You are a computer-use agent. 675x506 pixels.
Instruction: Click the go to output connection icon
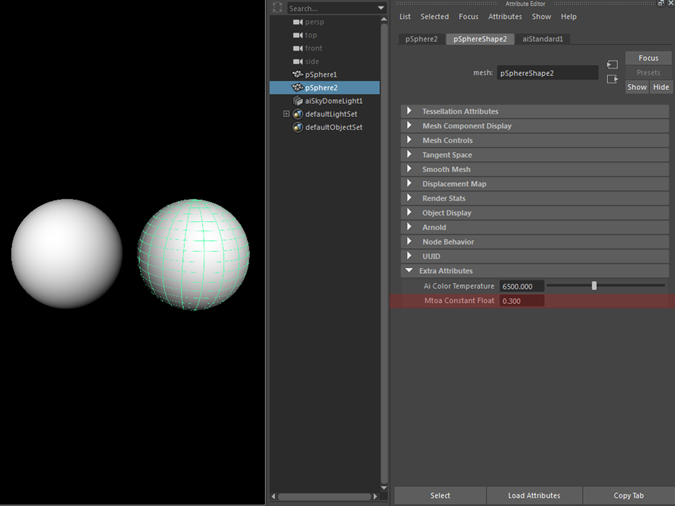point(612,79)
